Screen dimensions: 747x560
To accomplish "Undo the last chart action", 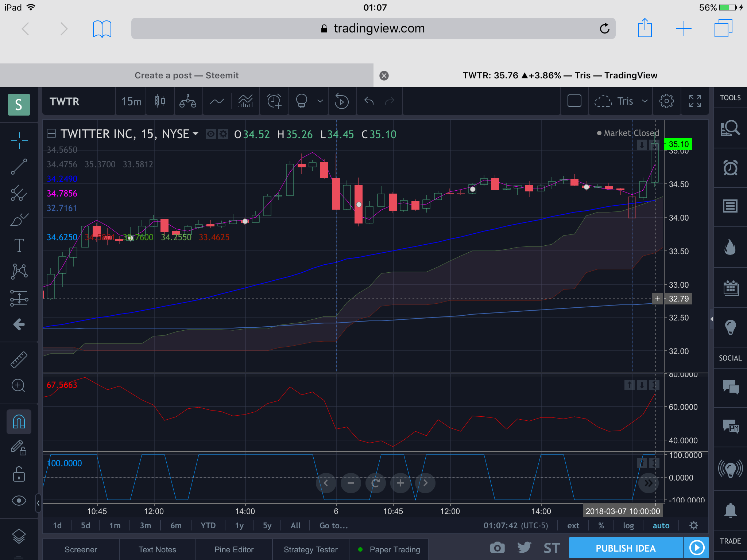I will point(369,101).
